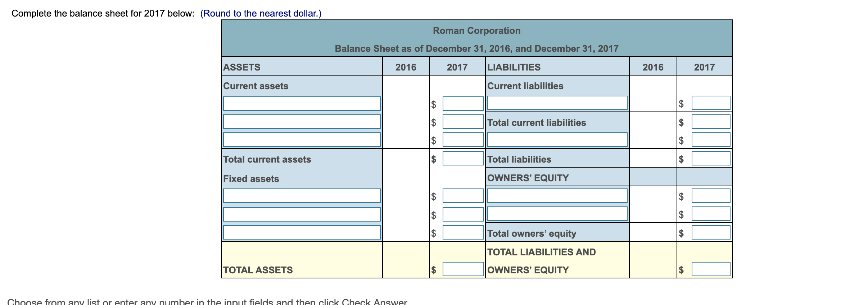Open second account name box under Fixed assets
868x305 pixels.
coord(302,214)
